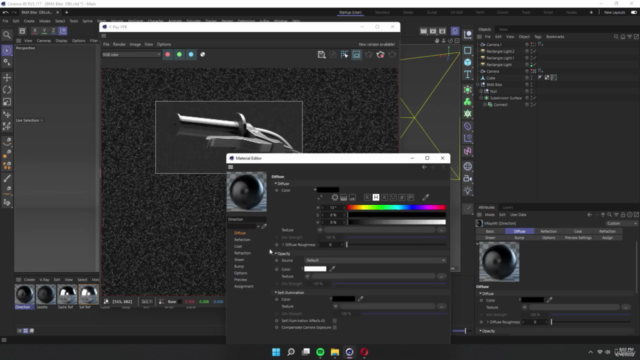Screen dimensions: 640x360
Task: Open Bump channel in Material Editor list
Action: (x=239, y=266)
